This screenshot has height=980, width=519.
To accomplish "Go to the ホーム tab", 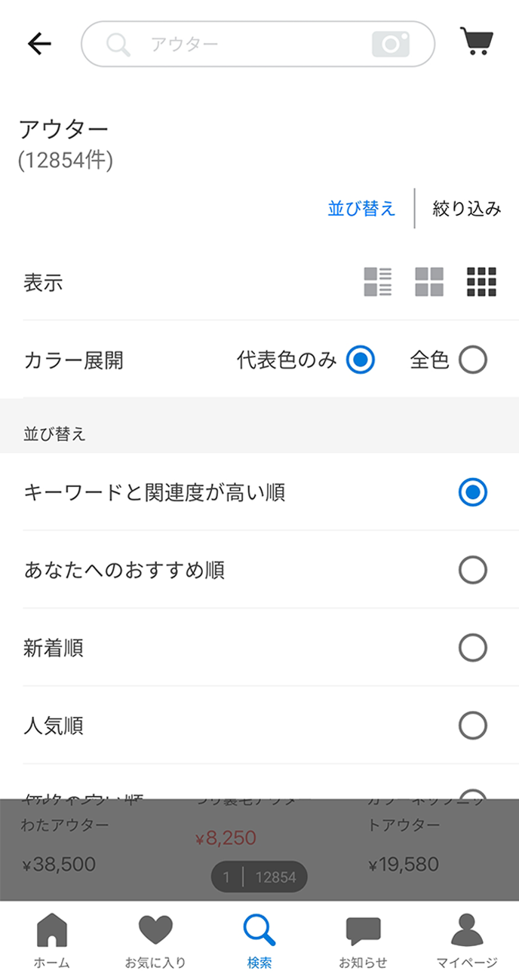I will [52, 939].
